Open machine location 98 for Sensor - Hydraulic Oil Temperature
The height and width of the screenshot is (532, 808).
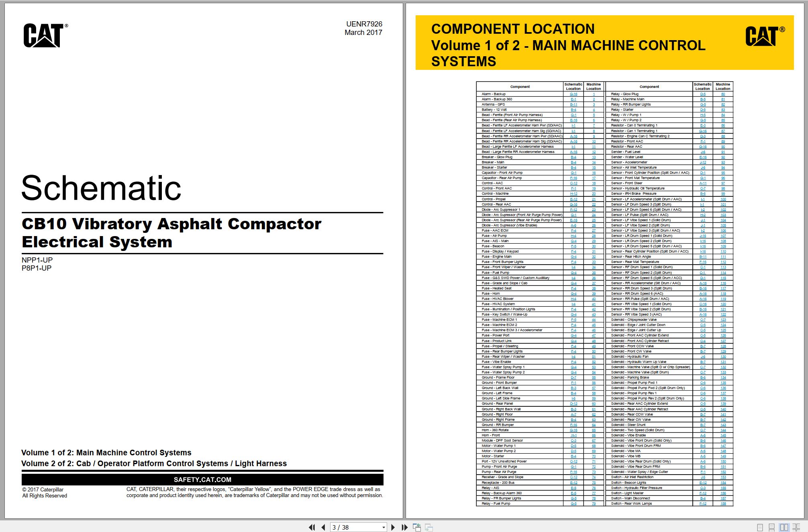tap(723, 188)
